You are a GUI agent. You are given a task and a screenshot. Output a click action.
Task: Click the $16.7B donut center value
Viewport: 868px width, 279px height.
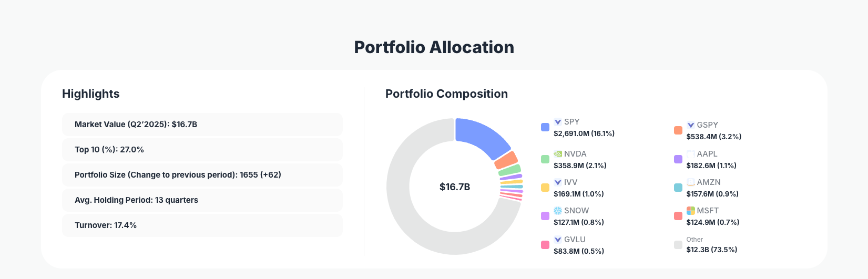coord(455,187)
